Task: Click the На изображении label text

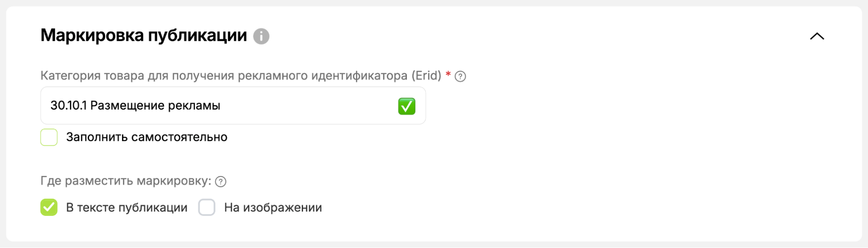Action: coord(273,208)
